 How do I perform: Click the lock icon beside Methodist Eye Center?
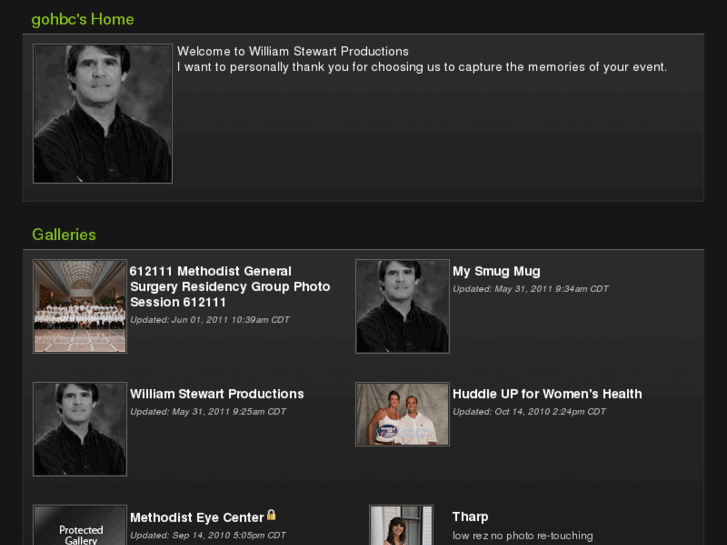point(271,515)
